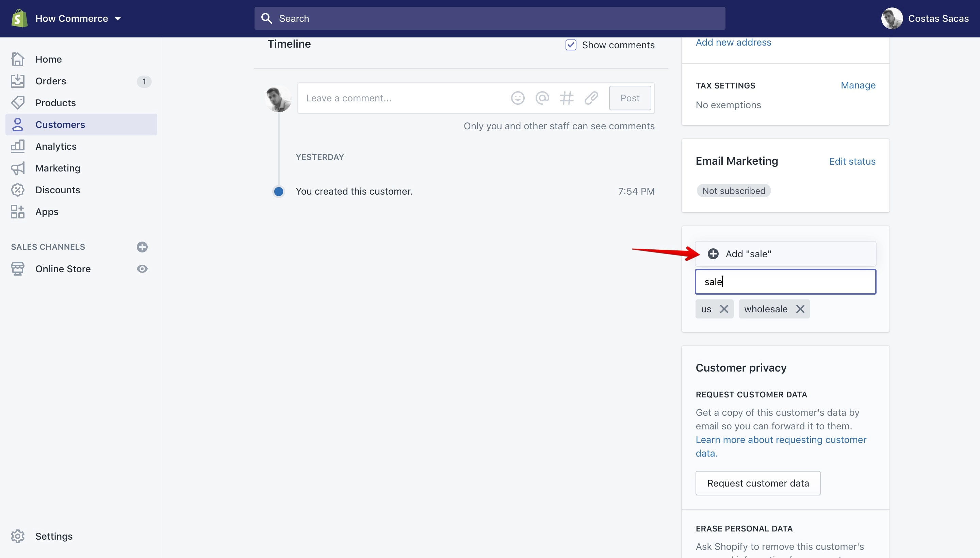Click the Discounts percent badge icon

18,190
